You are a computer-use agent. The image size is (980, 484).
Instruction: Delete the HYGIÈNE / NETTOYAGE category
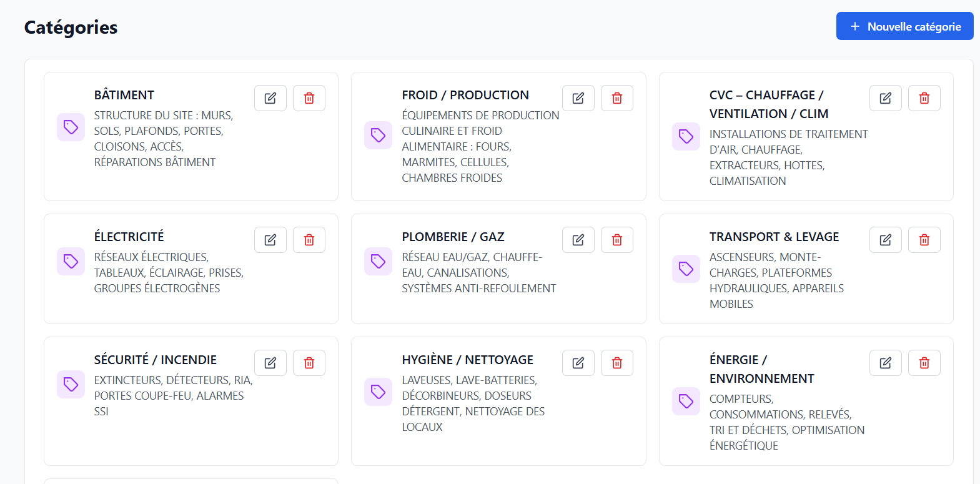617,363
